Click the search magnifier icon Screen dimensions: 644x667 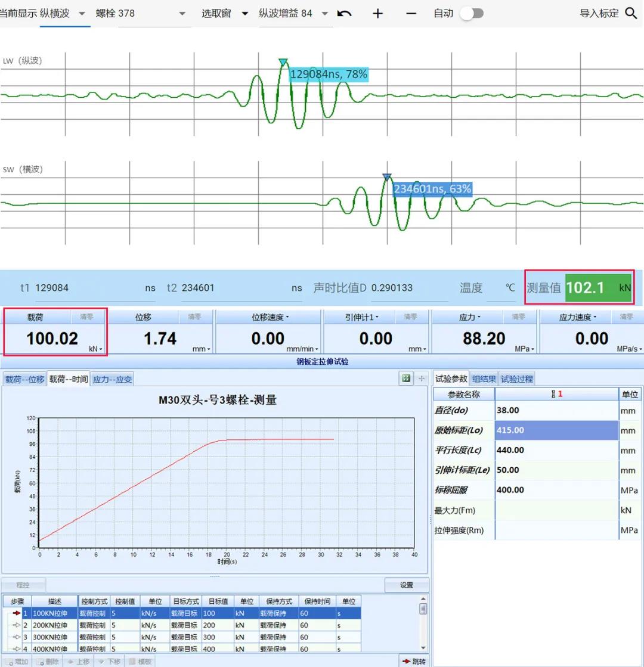631,13
